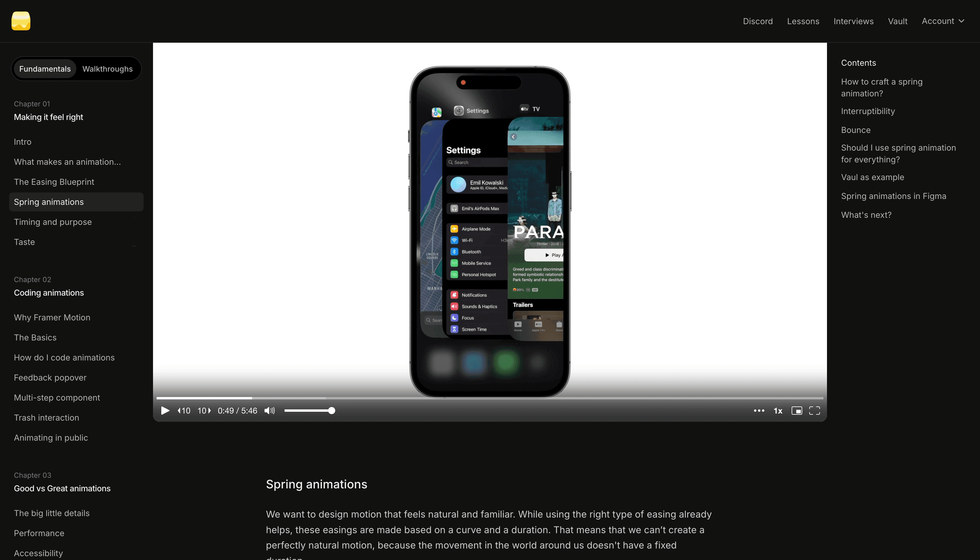This screenshot has height=560, width=980.
Task: Click the picture-in-picture icon
Action: [x=796, y=411]
